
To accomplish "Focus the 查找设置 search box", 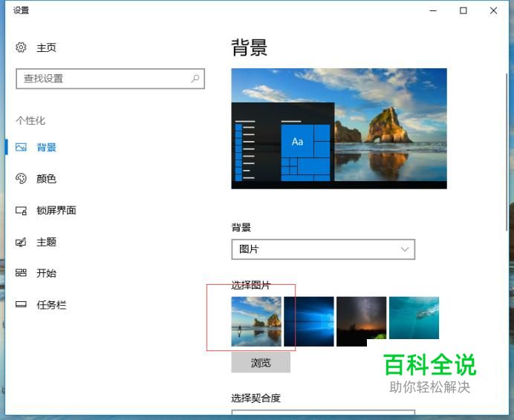I will (110, 79).
